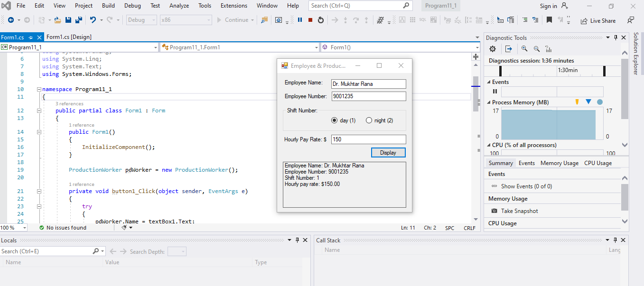Viewport: 644px width, 286px height.
Task: Restart the debug session
Action: pyautogui.click(x=321, y=20)
